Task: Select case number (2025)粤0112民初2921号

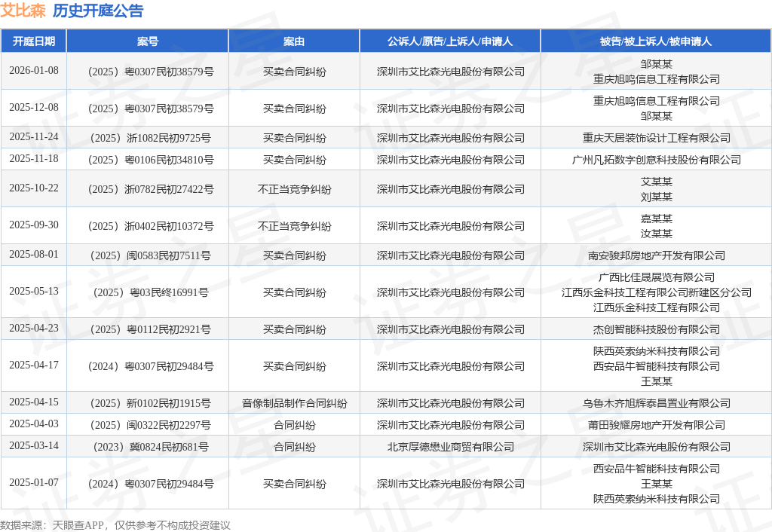Action: pos(150,330)
